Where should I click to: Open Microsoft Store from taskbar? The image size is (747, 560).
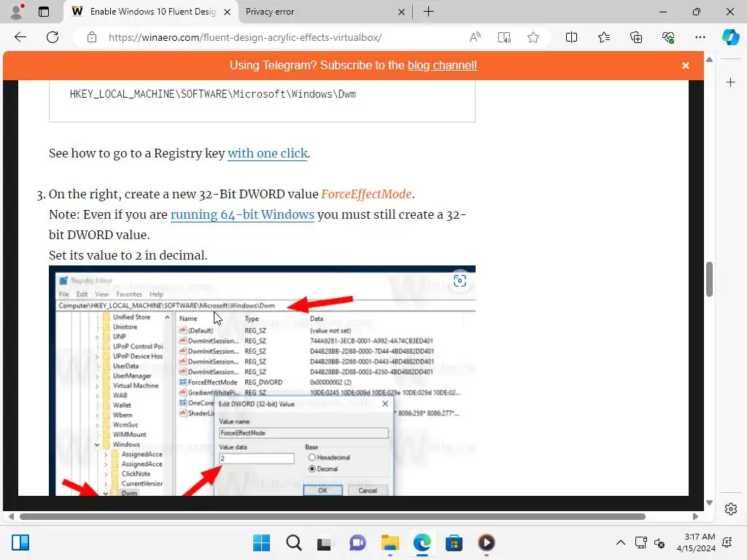(x=454, y=542)
